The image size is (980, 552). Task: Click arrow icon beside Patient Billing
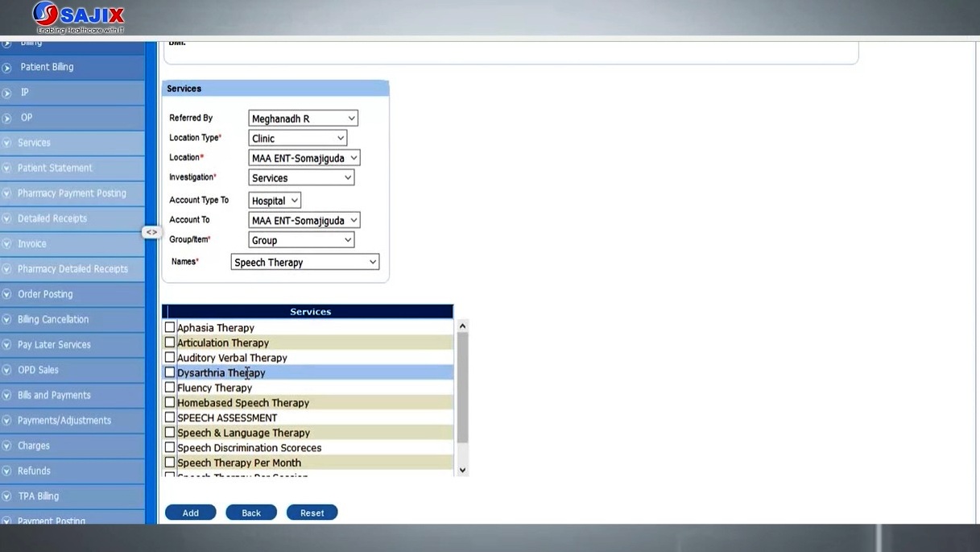(x=7, y=68)
